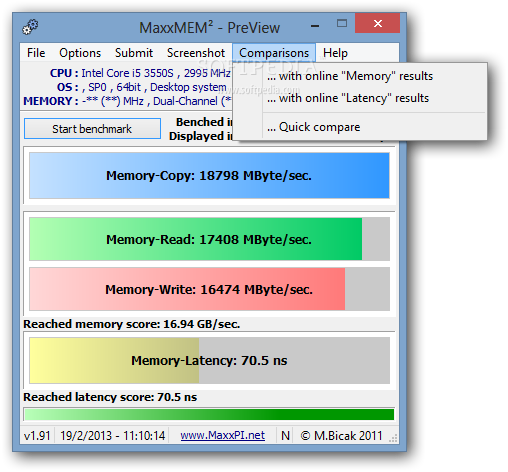Click the OS SP0 64bit Desktop system line
Screen dimensions: 508x472
tap(142, 87)
